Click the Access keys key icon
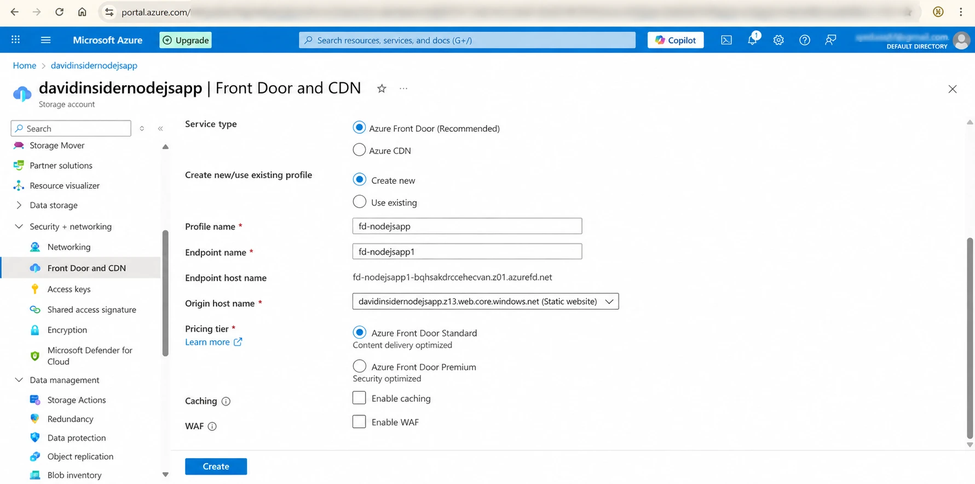 (35, 289)
